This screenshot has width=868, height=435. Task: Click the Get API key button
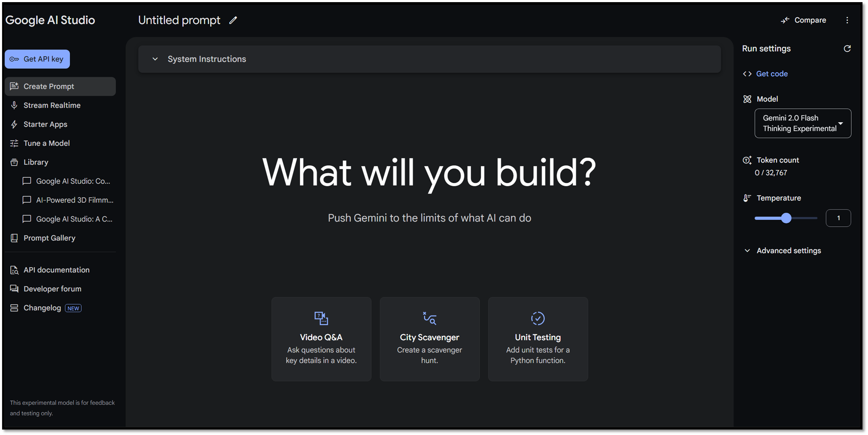tap(37, 59)
